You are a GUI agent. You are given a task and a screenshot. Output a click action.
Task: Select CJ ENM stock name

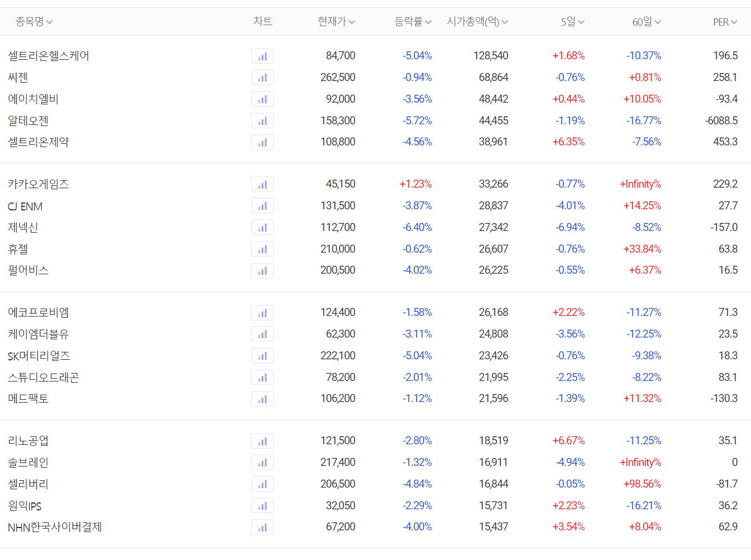point(25,206)
